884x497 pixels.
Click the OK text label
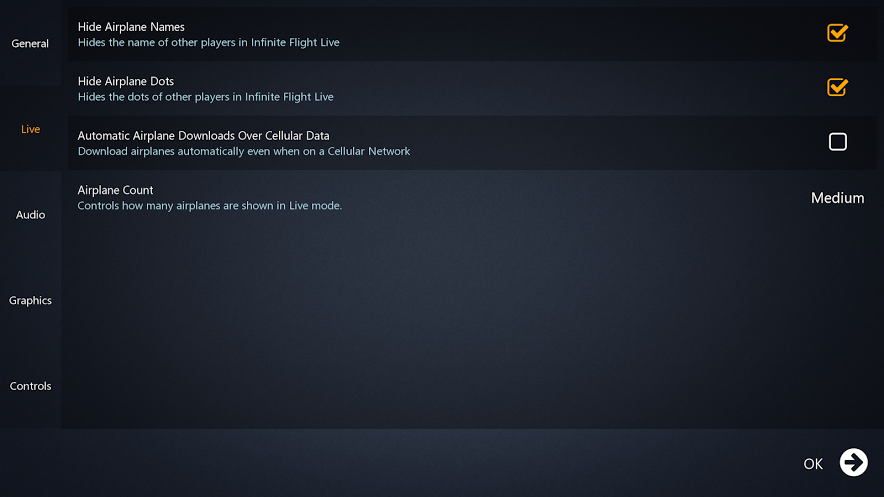pyautogui.click(x=813, y=464)
